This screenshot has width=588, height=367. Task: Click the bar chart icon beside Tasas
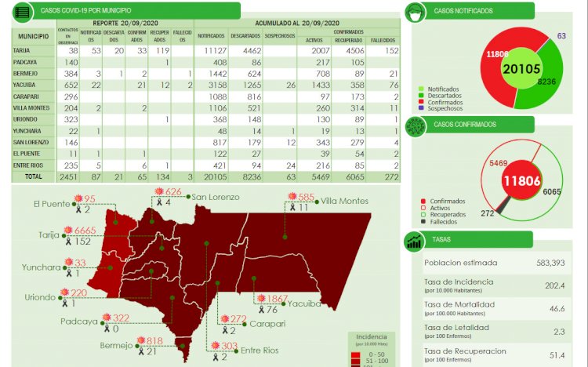(x=414, y=242)
